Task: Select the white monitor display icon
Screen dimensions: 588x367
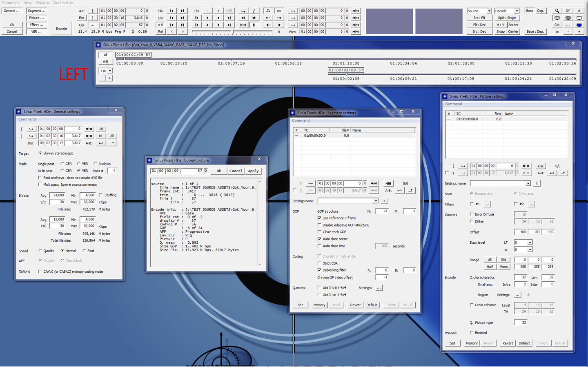Action: (579, 18)
